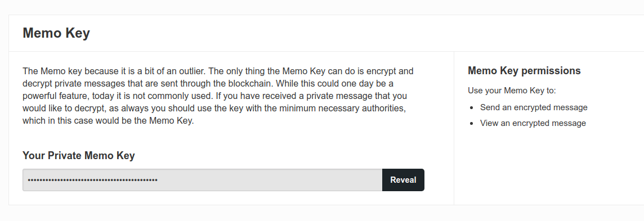Click the bullet beside 'Send an encrypted message'
This screenshot has width=644, height=221.
point(472,108)
